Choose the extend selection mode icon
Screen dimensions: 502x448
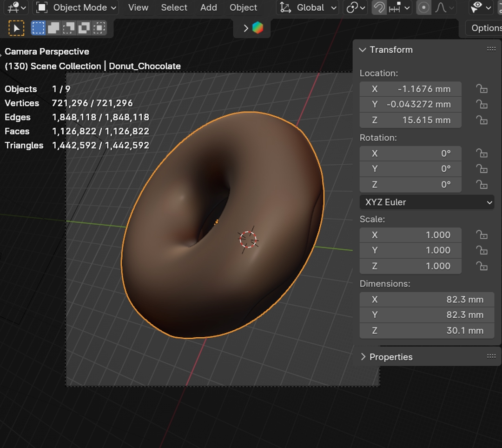(x=53, y=28)
